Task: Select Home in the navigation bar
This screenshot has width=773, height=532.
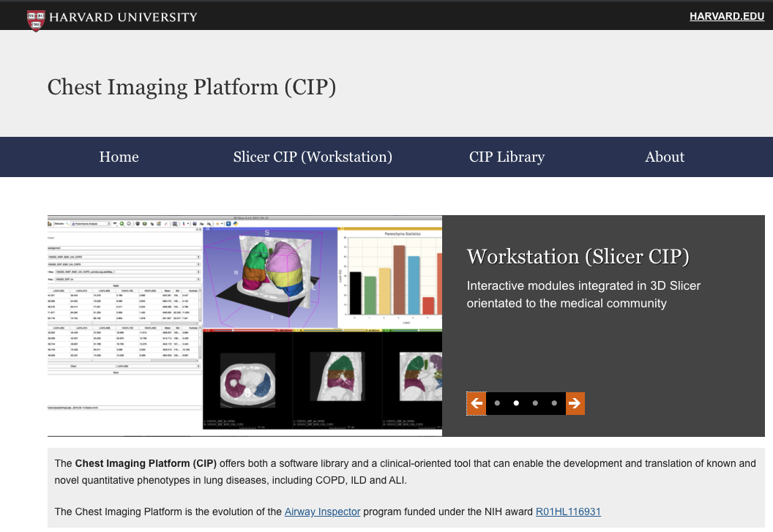Action: (x=119, y=157)
